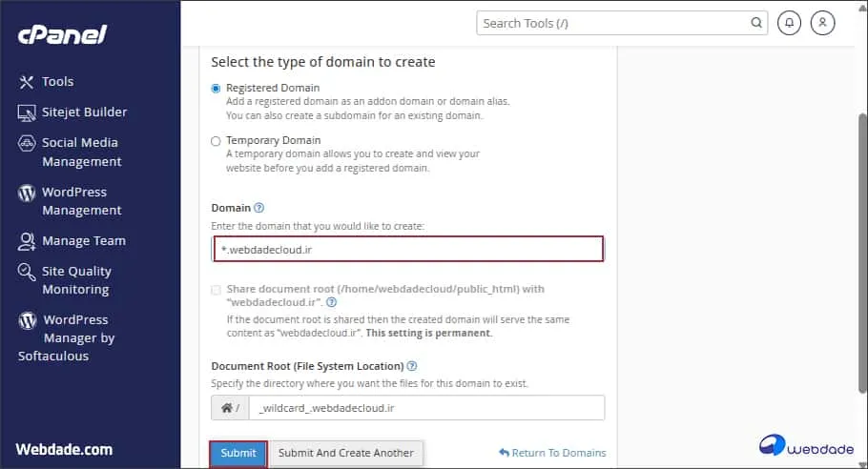The width and height of the screenshot is (868, 469).
Task: Click the Domain name input field
Action: click(407, 250)
